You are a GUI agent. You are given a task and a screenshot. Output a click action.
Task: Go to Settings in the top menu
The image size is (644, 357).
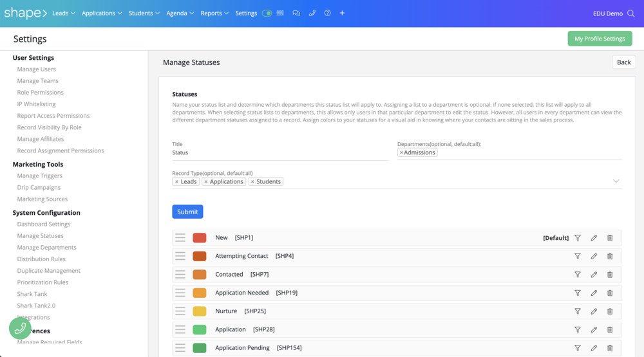tap(246, 13)
